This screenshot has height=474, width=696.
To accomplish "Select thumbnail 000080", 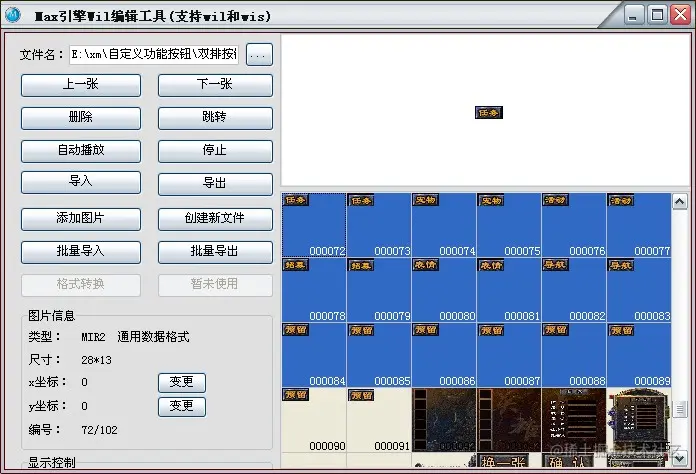I will coord(444,290).
